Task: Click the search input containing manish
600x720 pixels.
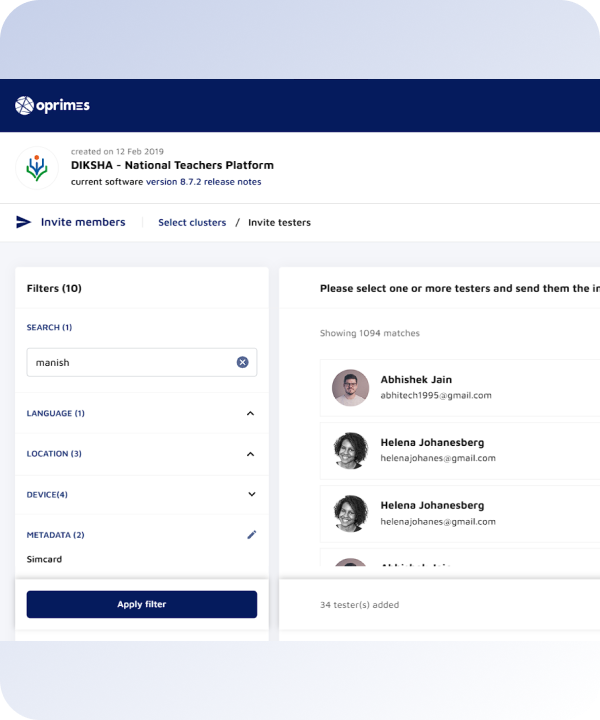Action: click(130, 362)
